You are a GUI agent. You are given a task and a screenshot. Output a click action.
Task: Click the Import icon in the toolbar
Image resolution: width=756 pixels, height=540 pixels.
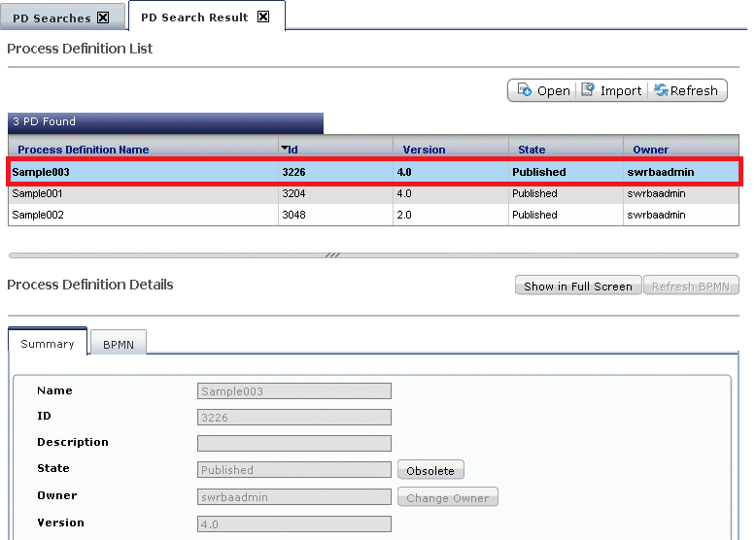tap(588, 89)
